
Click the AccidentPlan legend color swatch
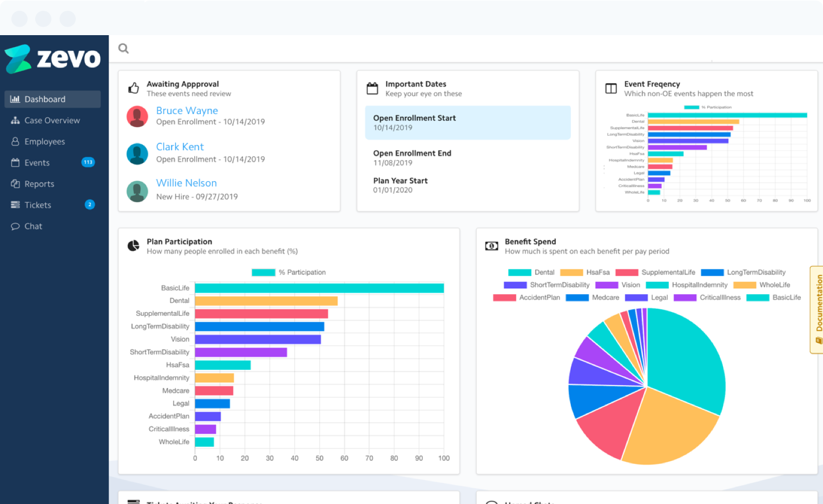(x=504, y=297)
